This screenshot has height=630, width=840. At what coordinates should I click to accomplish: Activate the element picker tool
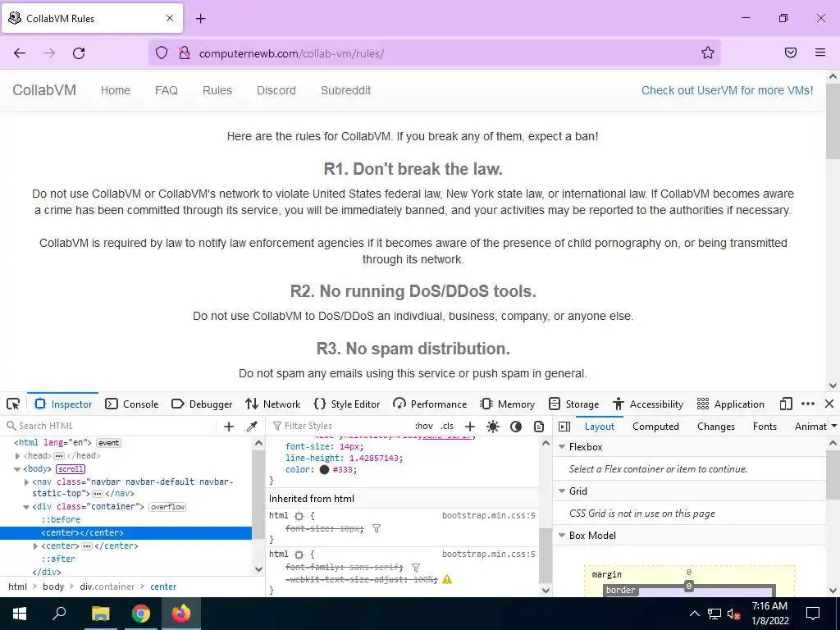(x=13, y=404)
